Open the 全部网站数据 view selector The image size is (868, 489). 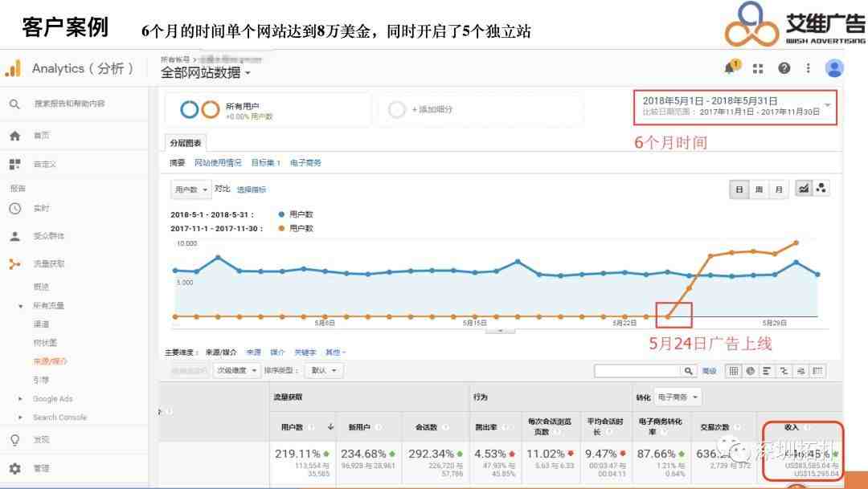coord(206,72)
